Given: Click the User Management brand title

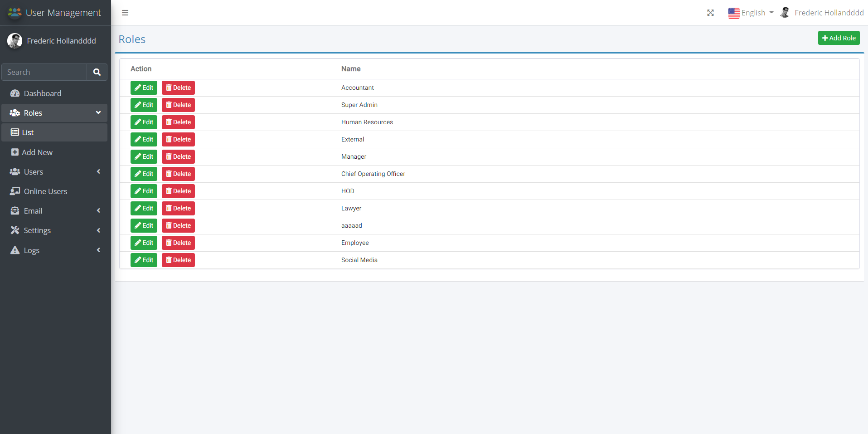Looking at the screenshot, I should [63, 13].
